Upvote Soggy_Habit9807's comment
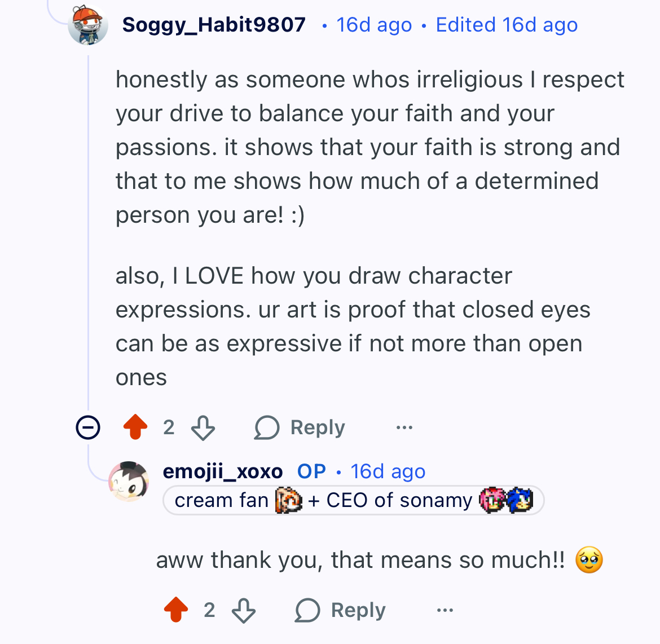 (135, 427)
